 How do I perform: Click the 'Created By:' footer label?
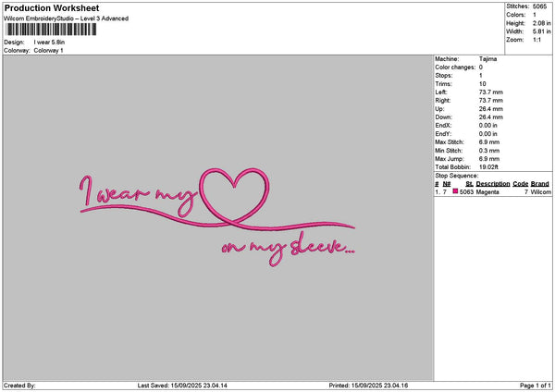pos(19,386)
